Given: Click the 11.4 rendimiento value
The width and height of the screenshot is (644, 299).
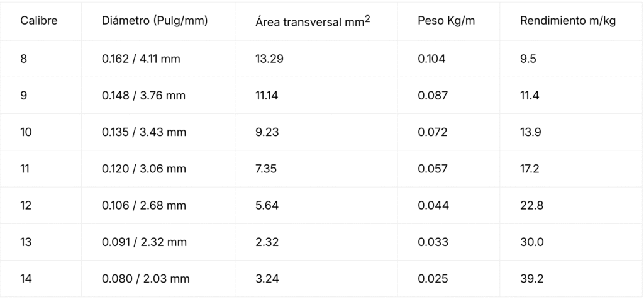Looking at the screenshot, I should (530, 96).
